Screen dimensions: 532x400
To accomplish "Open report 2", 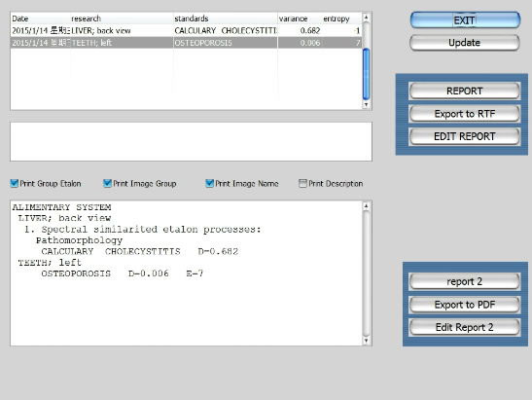I will [465, 281].
